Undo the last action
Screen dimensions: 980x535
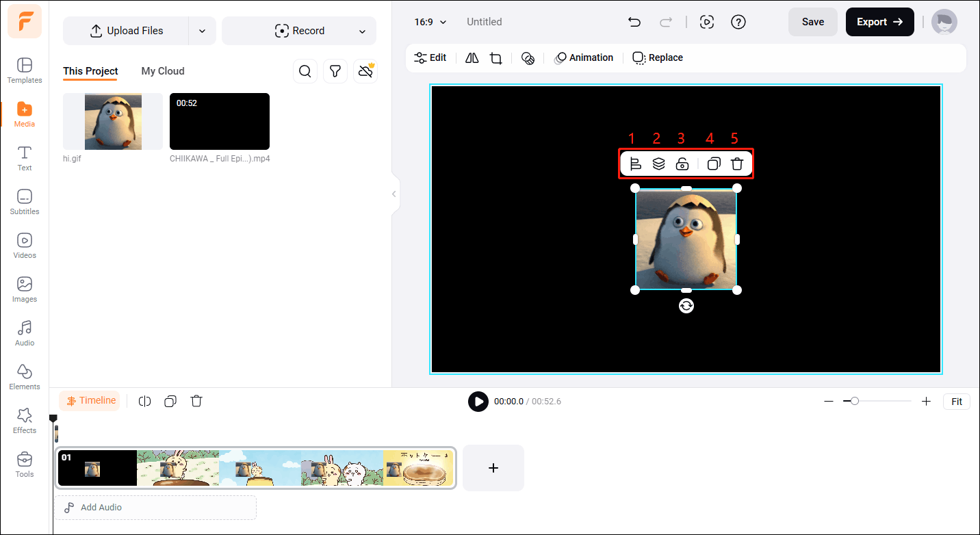(x=634, y=22)
